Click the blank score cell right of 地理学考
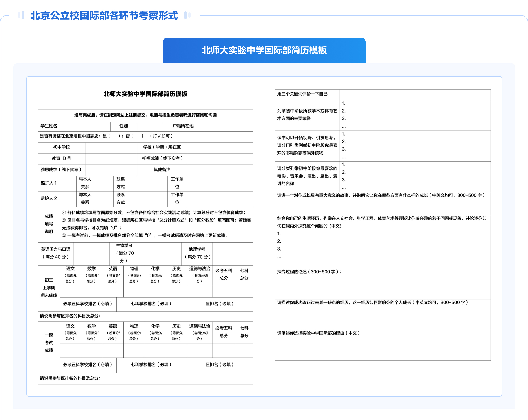The width and height of the screenshot is (528, 420). [x=233, y=254]
